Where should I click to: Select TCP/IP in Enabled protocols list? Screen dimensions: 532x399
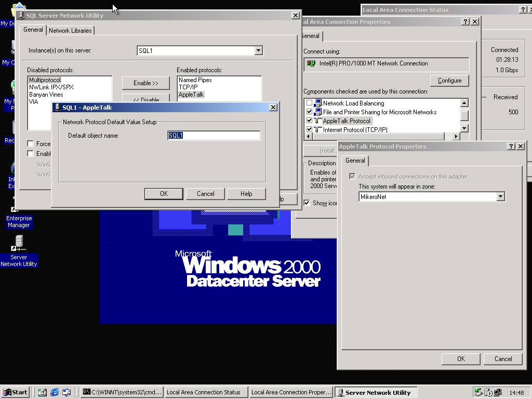coord(188,87)
